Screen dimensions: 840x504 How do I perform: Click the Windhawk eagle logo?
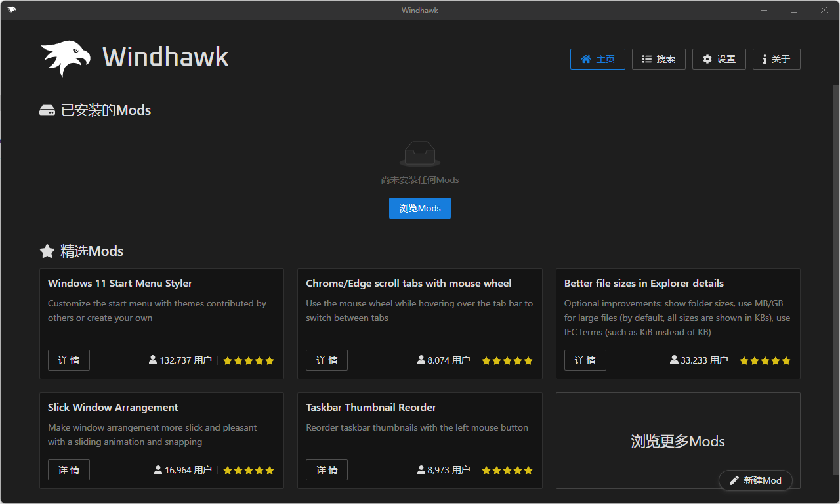(x=66, y=58)
